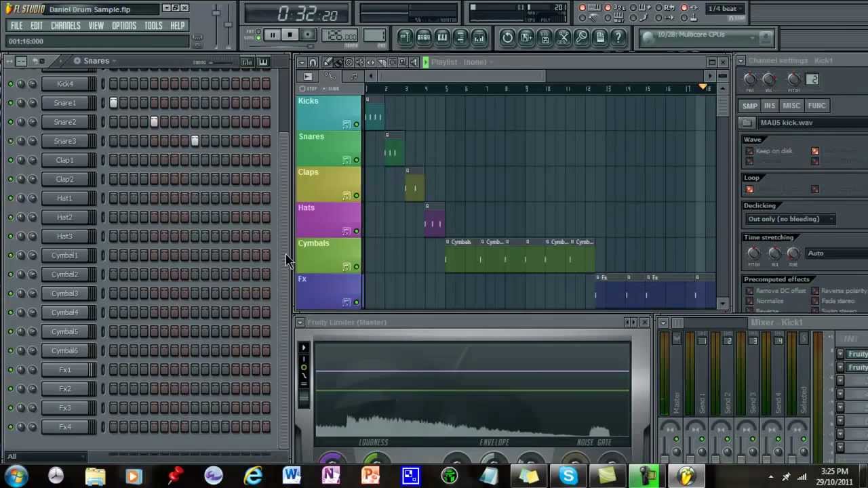Open the mixer window toolbar icon
The width and height of the screenshot is (868, 488).
click(479, 37)
